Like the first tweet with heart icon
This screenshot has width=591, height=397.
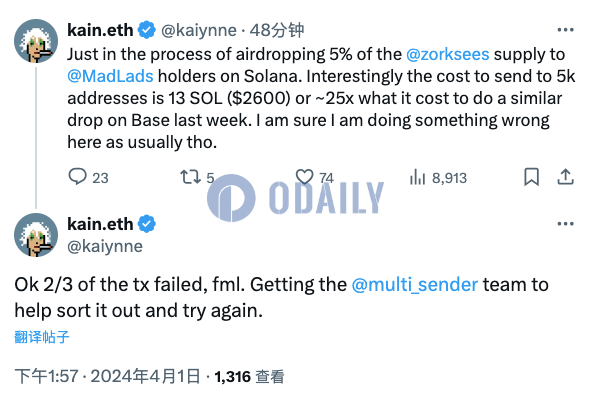[x=305, y=177]
